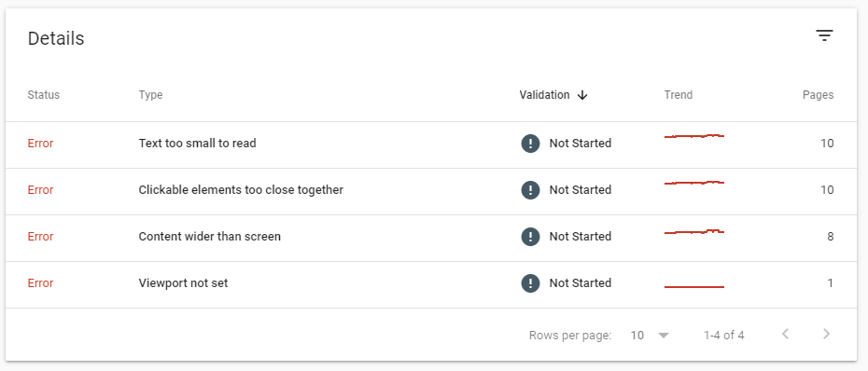Click the Pages column header

(819, 95)
